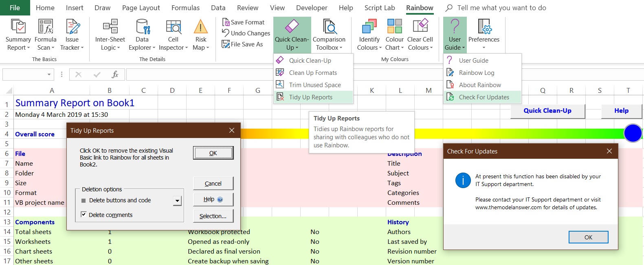Screen dimensions: 644x265
Task: Close the Tidy Up Reports dialog
Action: (232, 130)
